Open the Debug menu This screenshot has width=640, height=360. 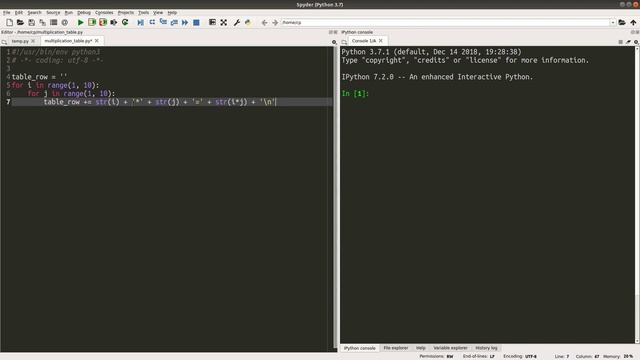(84, 13)
